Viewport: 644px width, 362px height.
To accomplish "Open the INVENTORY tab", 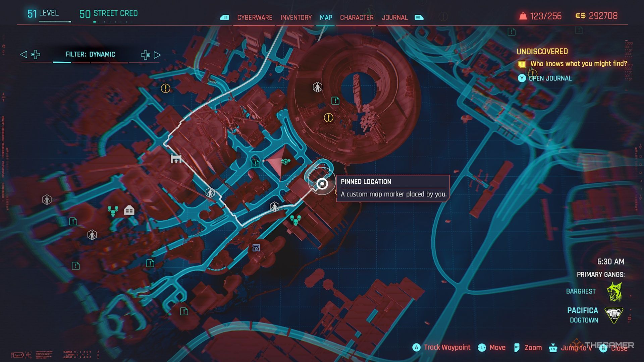I will tap(296, 17).
